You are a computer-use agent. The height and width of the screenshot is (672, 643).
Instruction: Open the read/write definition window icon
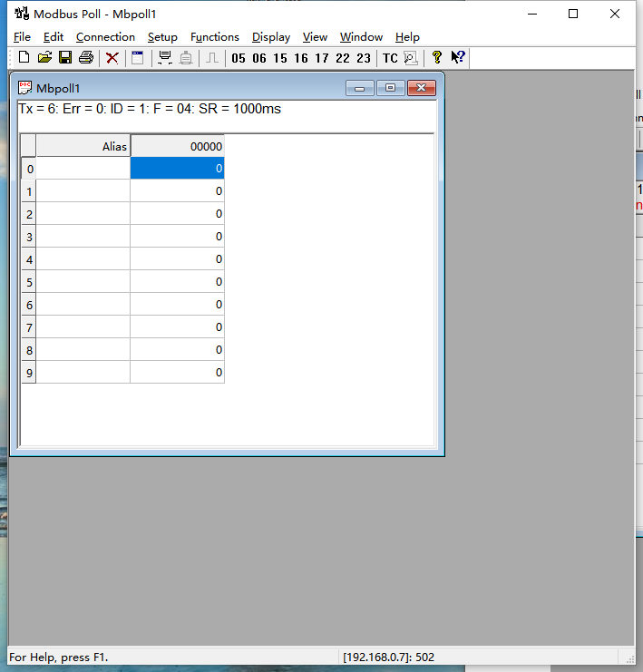(138, 58)
